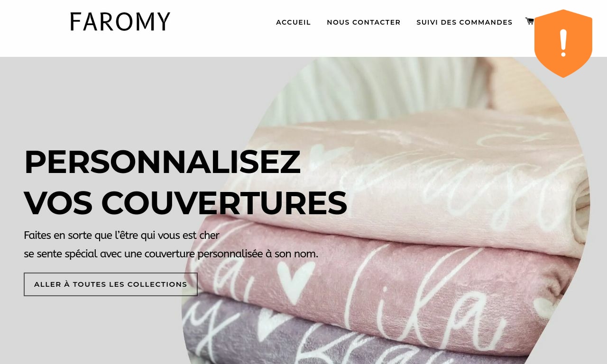Image resolution: width=607 pixels, height=364 pixels.
Task: Open SUIVI DES COMMANDES in navigation
Action: [464, 22]
